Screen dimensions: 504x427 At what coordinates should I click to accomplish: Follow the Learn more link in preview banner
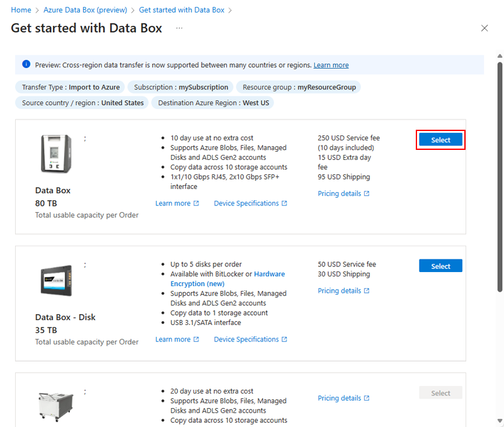331,65
